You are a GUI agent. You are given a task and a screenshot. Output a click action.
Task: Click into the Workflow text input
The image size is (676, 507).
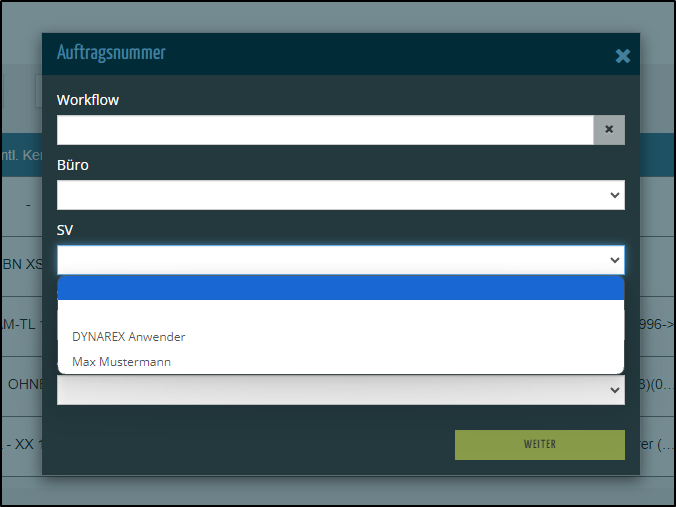tap(325, 130)
